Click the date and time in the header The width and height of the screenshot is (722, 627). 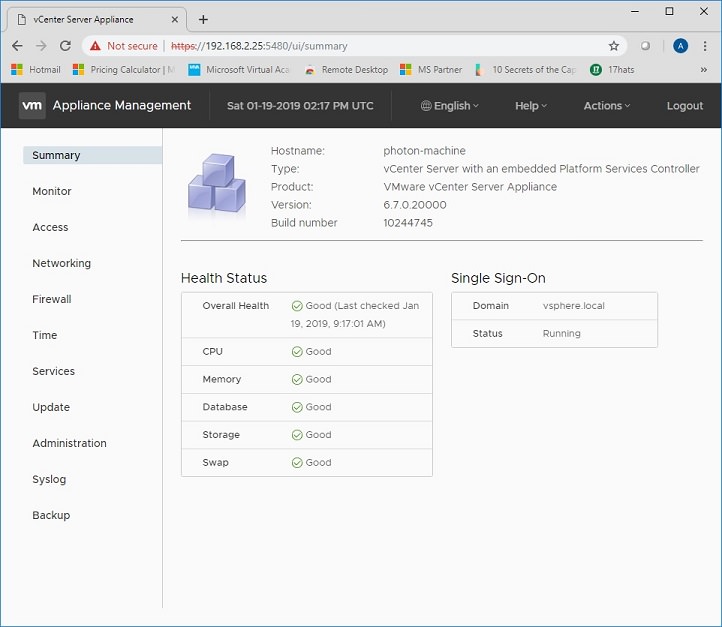[300, 106]
